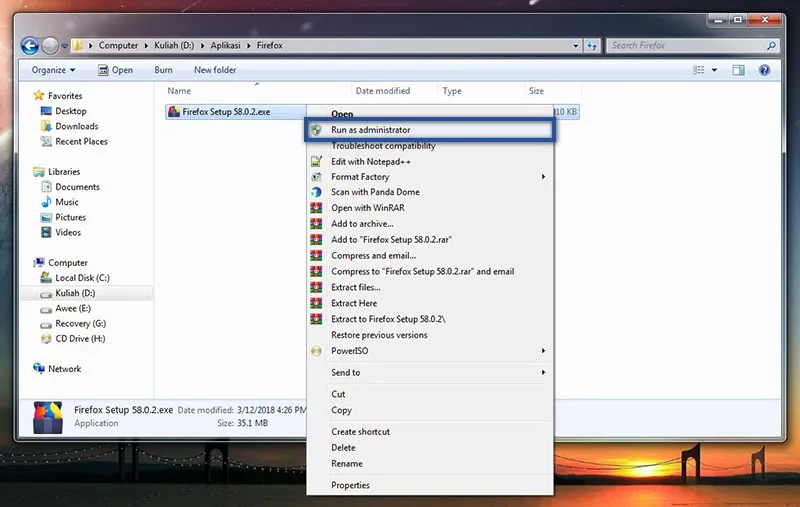This screenshot has height=507, width=800.
Task: Click New folder in the toolbar
Action: 215,70
